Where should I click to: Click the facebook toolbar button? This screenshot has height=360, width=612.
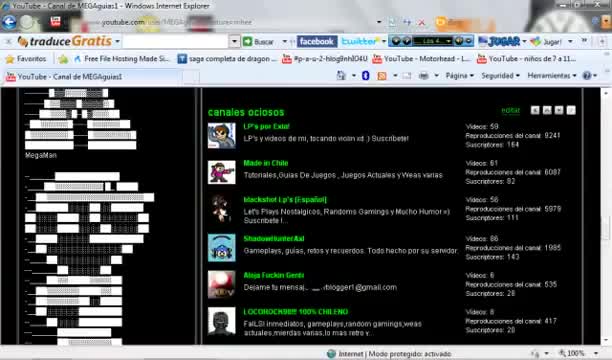click(x=317, y=41)
